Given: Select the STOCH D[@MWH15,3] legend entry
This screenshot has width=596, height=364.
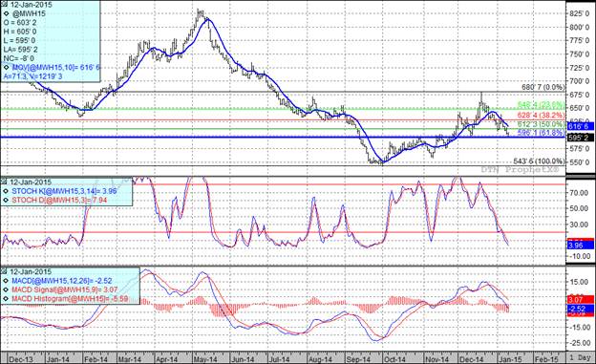Looking at the screenshot, I should tap(59, 200).
